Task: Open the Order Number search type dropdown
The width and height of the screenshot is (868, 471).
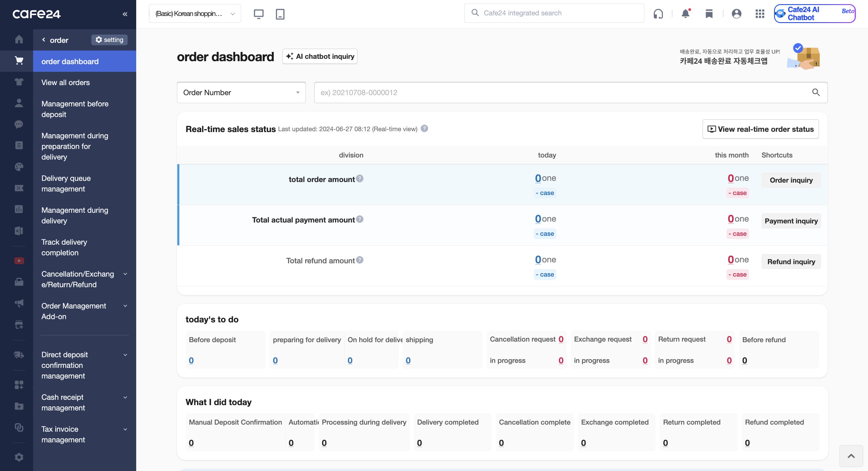Action: 241,92
